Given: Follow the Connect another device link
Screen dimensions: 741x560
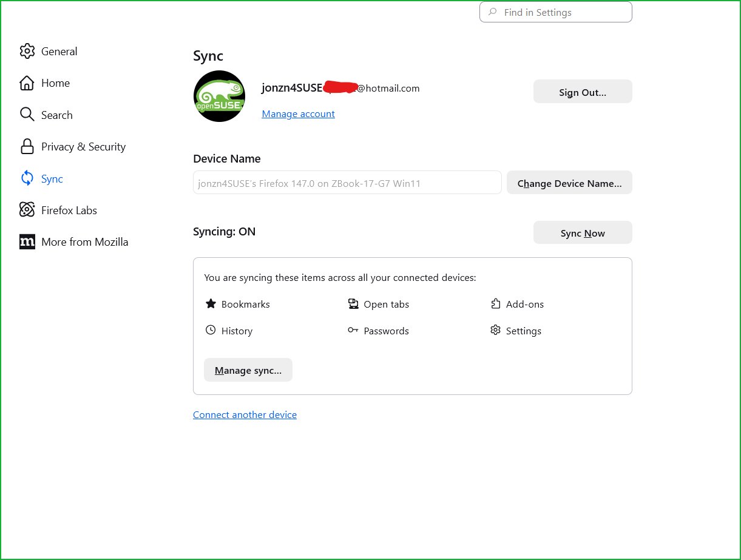Looking at the screenshot, I should click(245, 414).
